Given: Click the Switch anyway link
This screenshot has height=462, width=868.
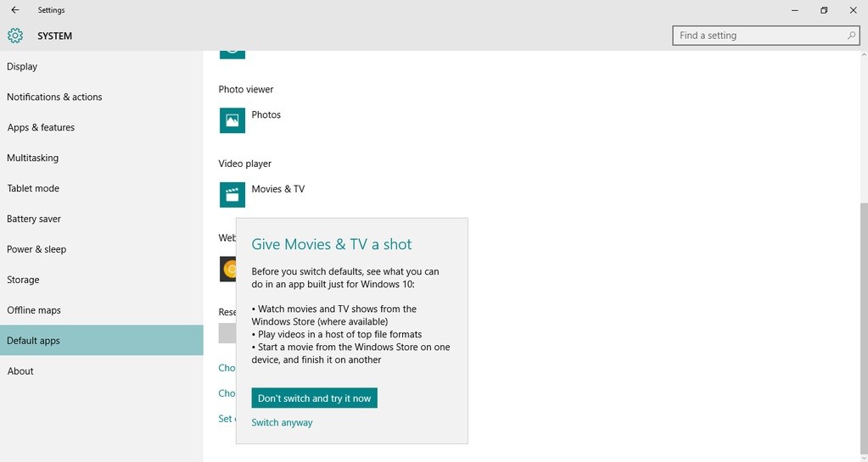Looking at the screenshot, I should (x=282, y=422).
